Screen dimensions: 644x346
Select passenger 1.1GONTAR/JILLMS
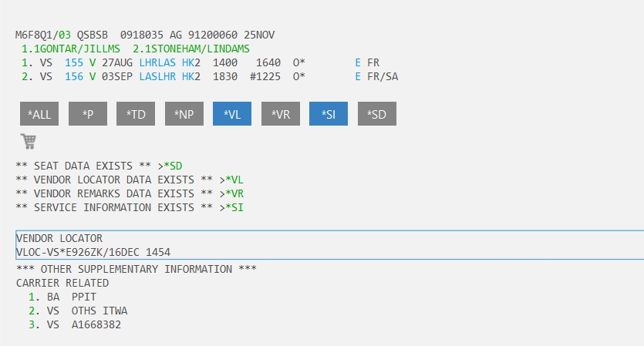[71, 49]
